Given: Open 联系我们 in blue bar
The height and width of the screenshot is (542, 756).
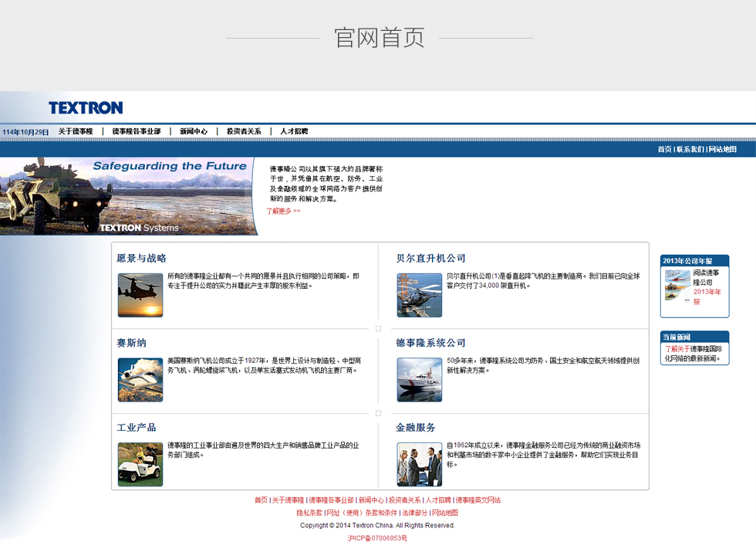Looking at the screenshot, I should click(x=690, y=149).
